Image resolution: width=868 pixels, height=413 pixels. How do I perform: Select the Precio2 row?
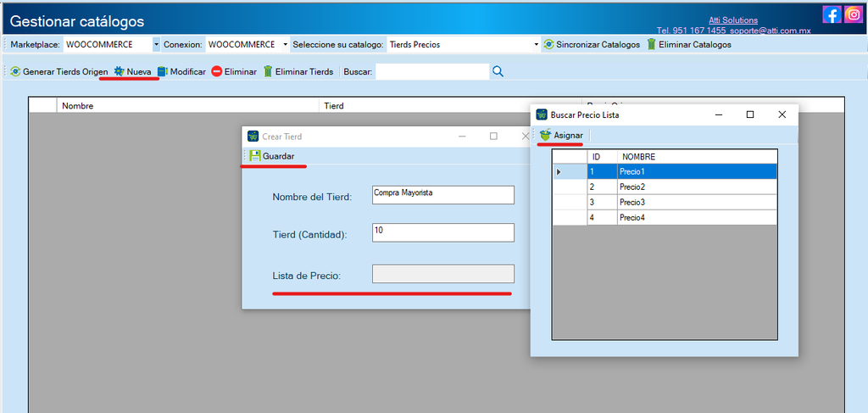click(x=665, y=187)
